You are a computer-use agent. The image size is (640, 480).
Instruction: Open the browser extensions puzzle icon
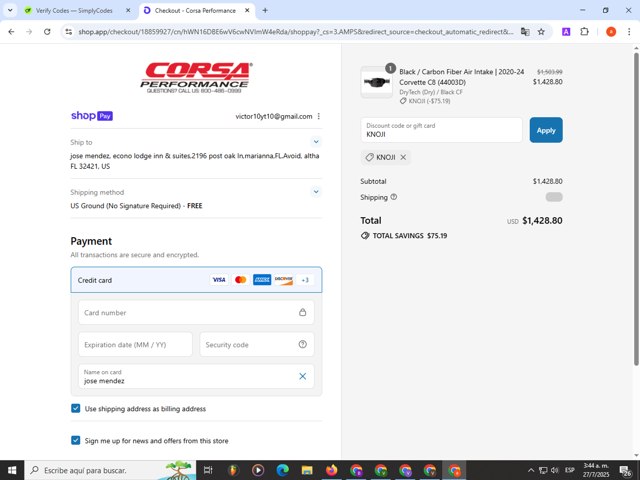point(584,32)
